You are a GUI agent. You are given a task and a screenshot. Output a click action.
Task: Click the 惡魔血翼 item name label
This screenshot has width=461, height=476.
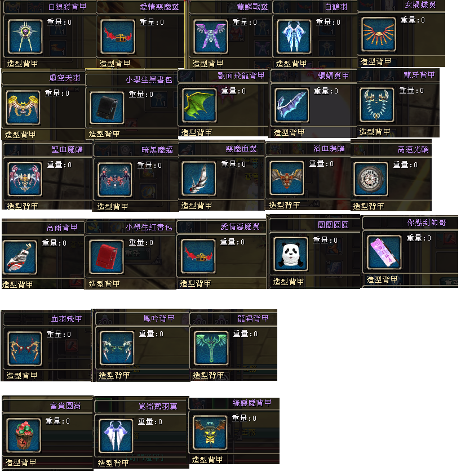click(x=241, y=149)
